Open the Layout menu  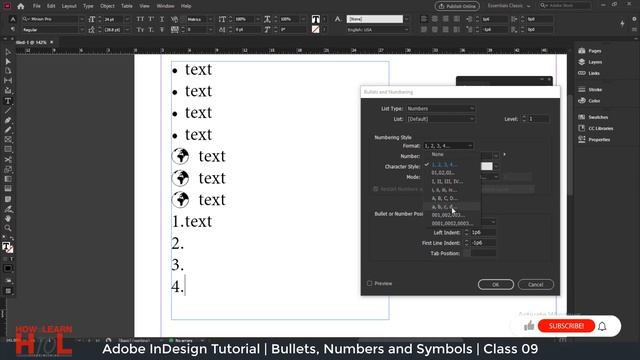coord(69,6)
